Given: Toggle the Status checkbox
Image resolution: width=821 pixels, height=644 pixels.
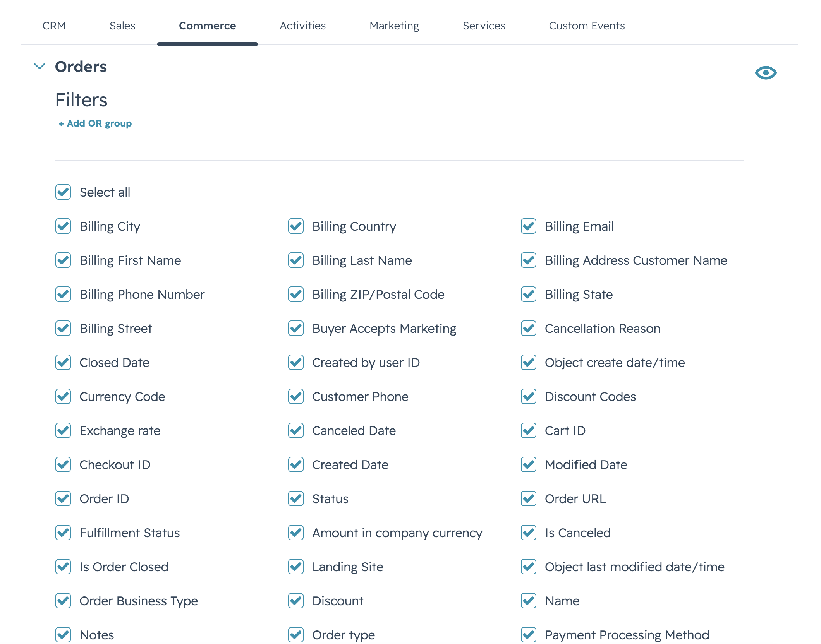Looking at the screenshot, I should click(296, 498).
